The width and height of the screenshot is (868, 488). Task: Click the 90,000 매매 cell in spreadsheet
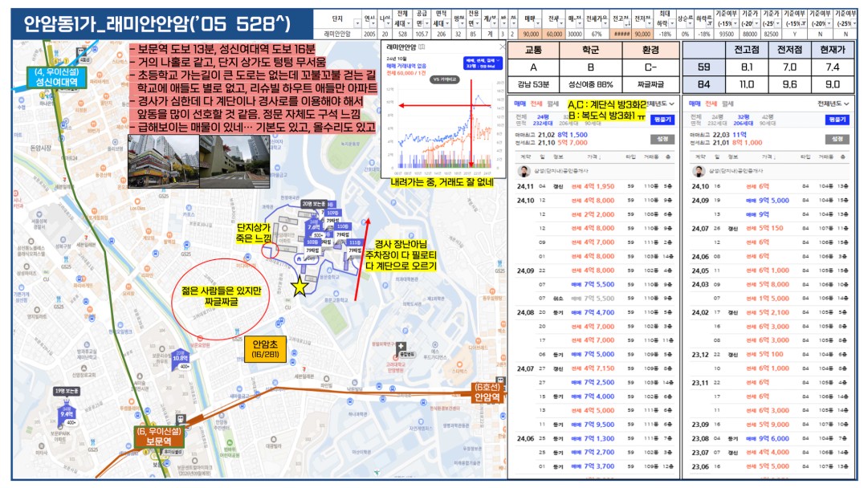tap(531, 35)
